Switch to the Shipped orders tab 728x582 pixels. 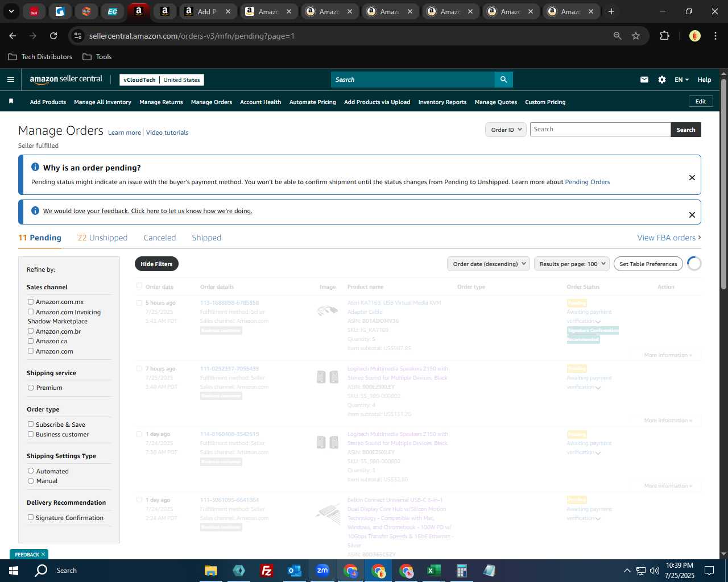coord(206,238)
